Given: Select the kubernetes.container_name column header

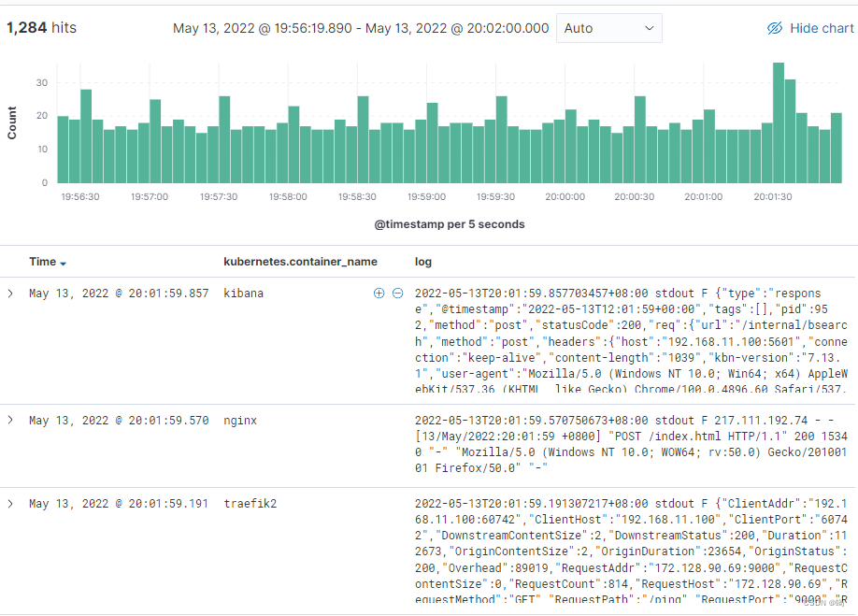Looking at the screenshot, I should 300,263.
